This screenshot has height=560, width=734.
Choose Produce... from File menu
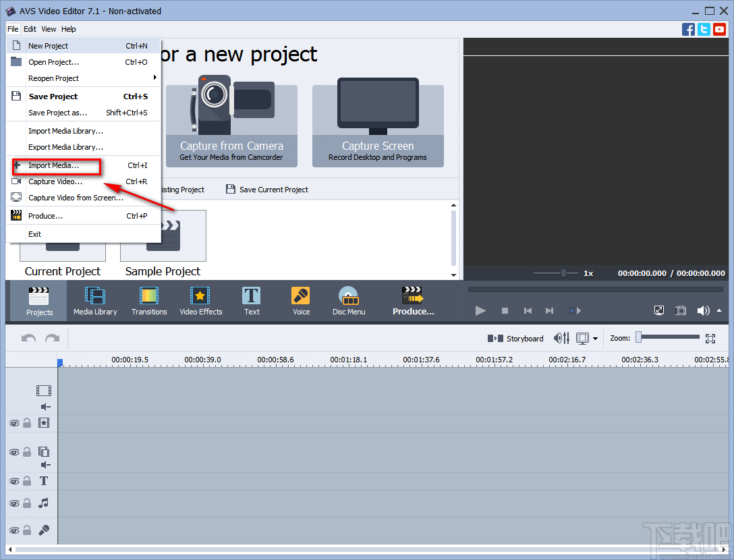coord(84,216)
